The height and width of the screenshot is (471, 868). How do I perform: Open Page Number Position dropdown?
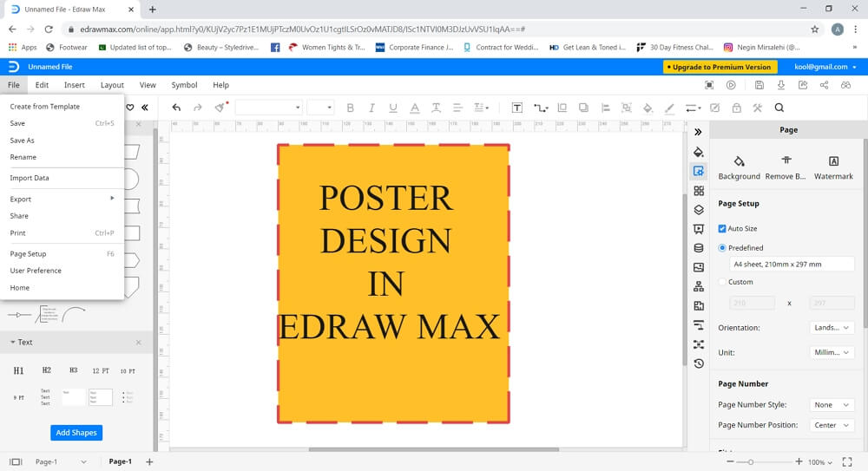832,425
